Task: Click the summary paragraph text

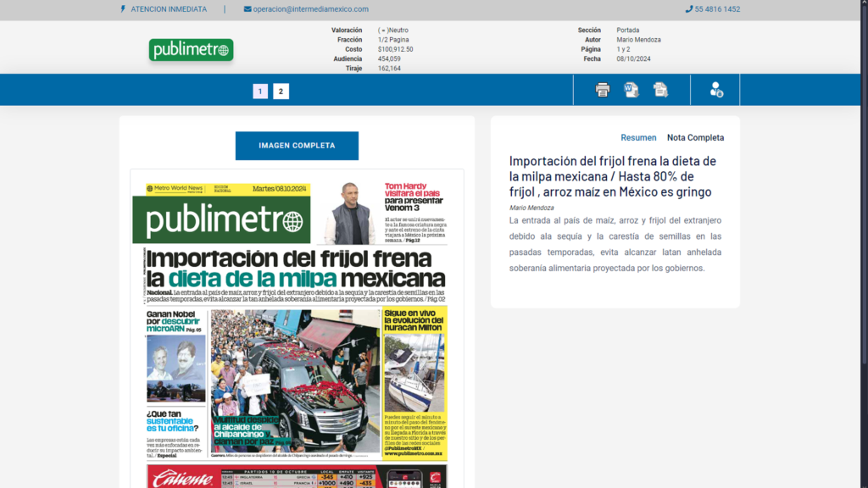Action: click(615, 244)
